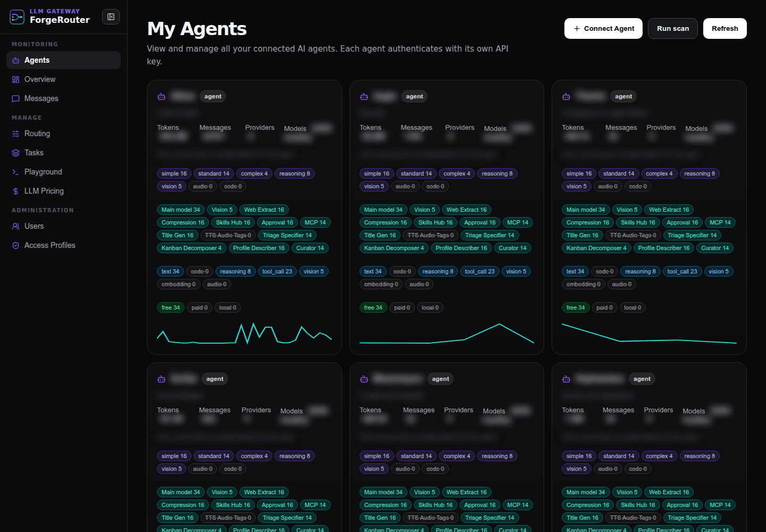The width and height of the screenshot is (766, 532).
Task: Click the zigzag multi-peak activity sparkline chart
Action: [244, 334]
